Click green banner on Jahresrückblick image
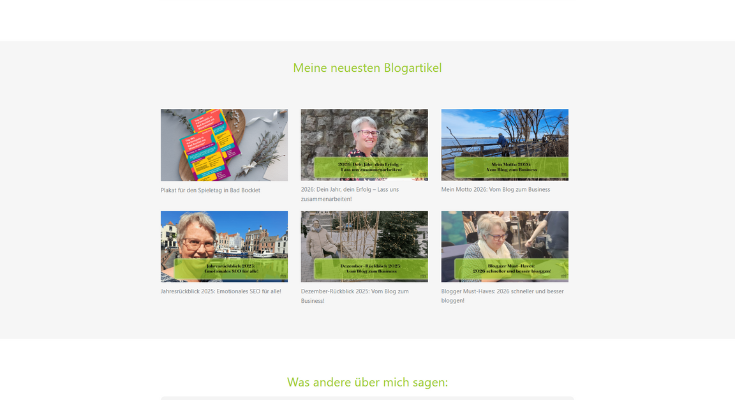This screenshot has width=735, height=400. tap(230, 269)
